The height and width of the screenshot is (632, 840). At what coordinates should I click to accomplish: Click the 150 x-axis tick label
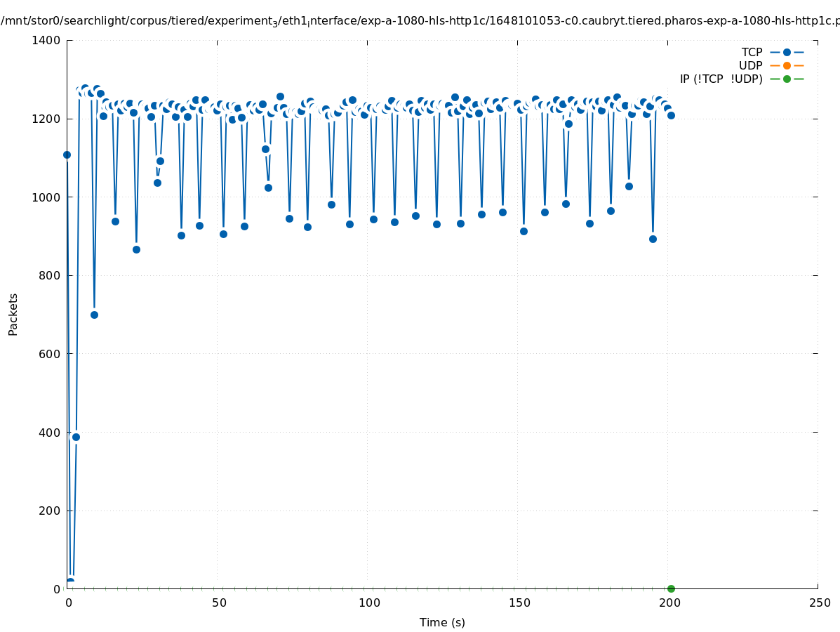click(x=519, y=603)
